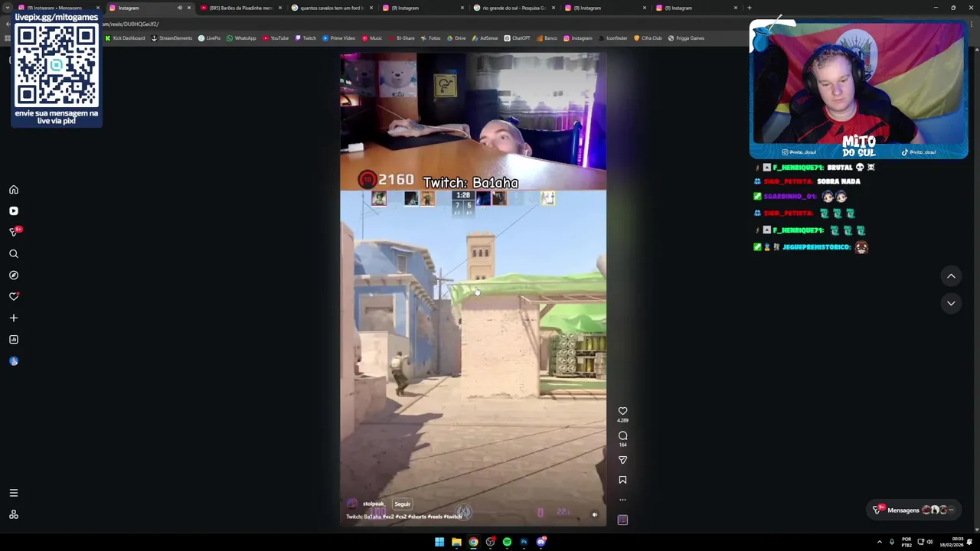This screenshot has width=980, height=551.
Task: Open the reel's three-dot options
Action: pos(622,500)
